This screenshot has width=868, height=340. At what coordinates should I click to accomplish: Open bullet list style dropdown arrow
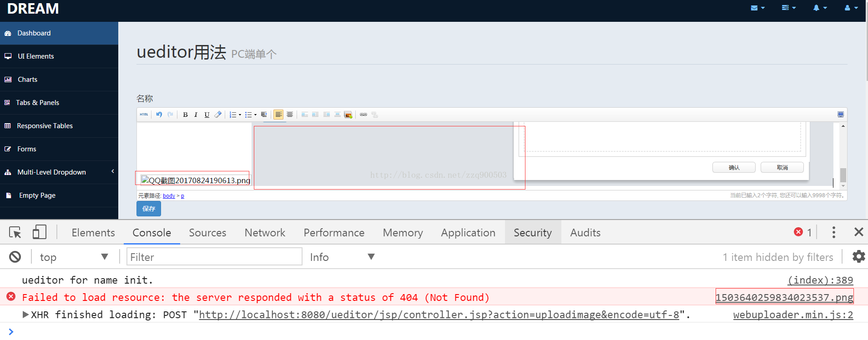(255, 115)
